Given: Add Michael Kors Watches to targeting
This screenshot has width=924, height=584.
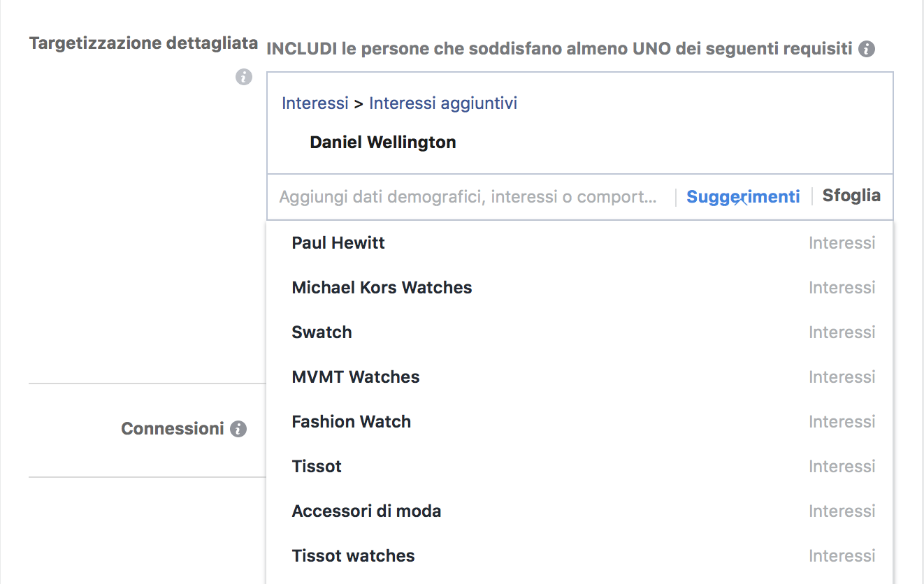Looking at the screenshot, I should (x=382, y=287).
